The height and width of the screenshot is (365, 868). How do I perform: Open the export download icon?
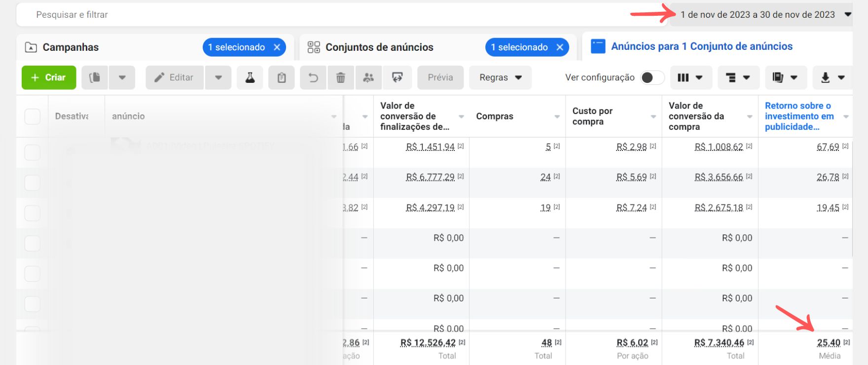tap(832, 77)
